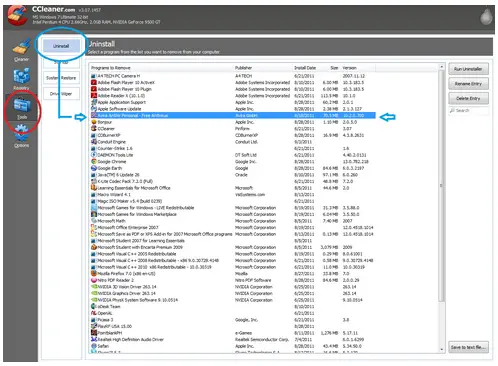This screenshot has width=498, height=366.
Task: Select the CDBurnerXP row
Action: (x=233, y=135)
